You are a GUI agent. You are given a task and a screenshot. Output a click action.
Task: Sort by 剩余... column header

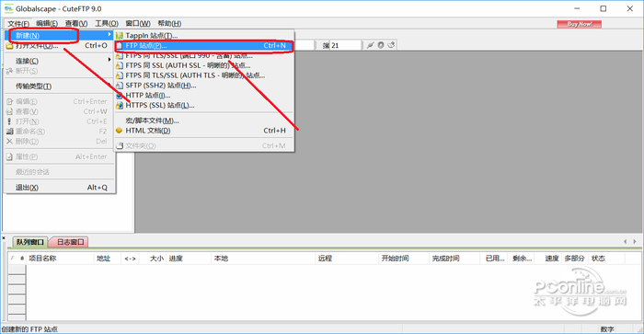(x=521, y=259)
